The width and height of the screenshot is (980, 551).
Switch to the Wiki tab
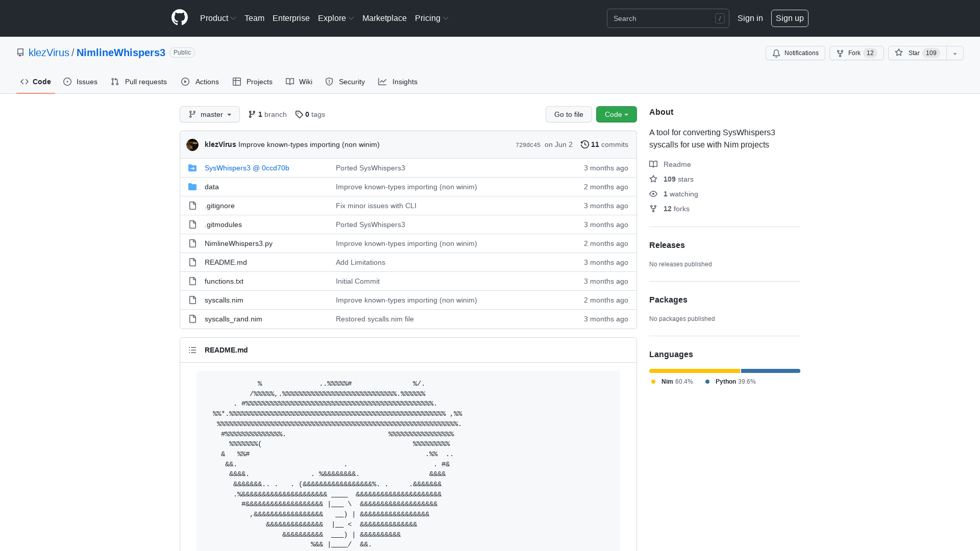click(x=299, y=82)
